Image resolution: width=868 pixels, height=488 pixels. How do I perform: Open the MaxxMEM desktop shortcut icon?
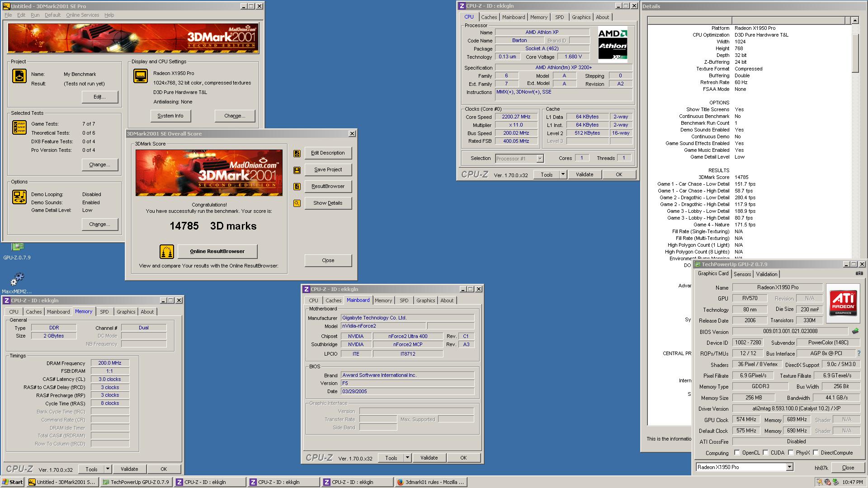[x=17, y=278]
